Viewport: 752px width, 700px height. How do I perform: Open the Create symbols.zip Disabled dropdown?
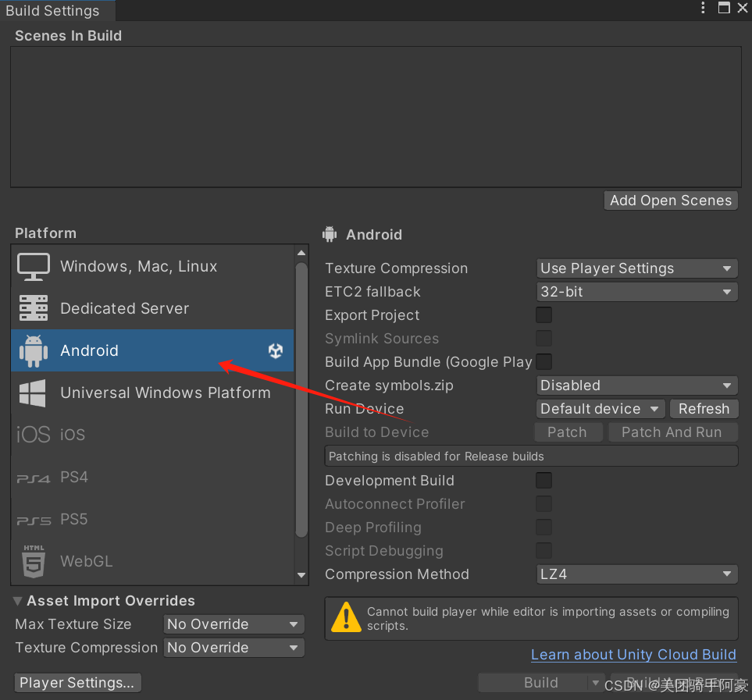pos(637,386)
